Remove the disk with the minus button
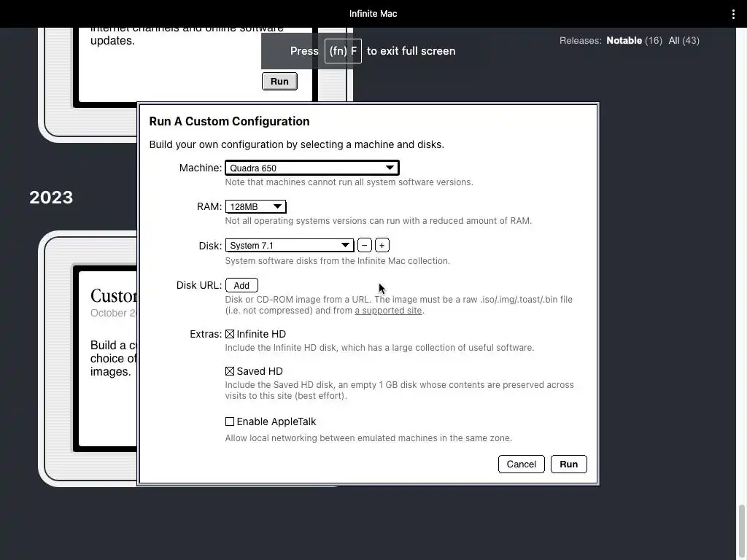747x560 pixels. 365,245
